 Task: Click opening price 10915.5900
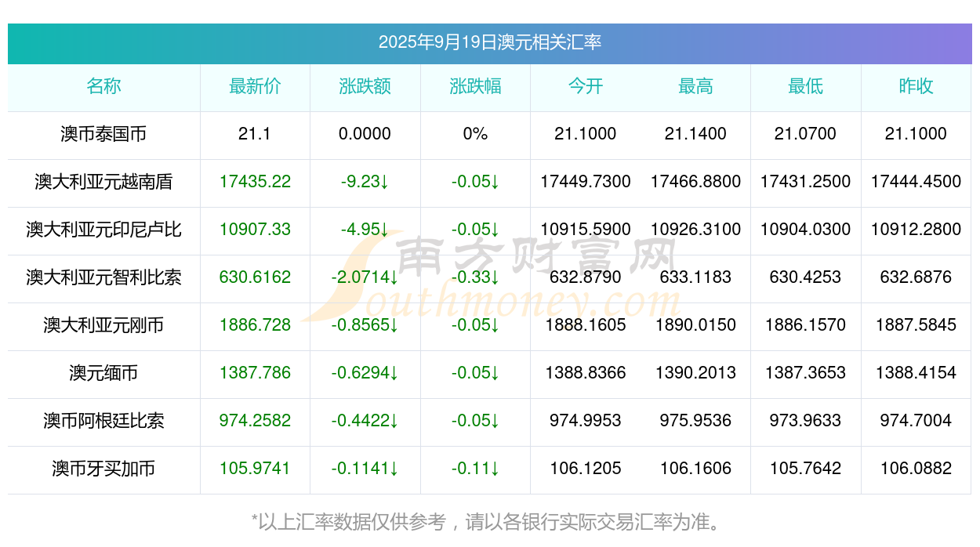pyautogui.click(x=586, y=230)
